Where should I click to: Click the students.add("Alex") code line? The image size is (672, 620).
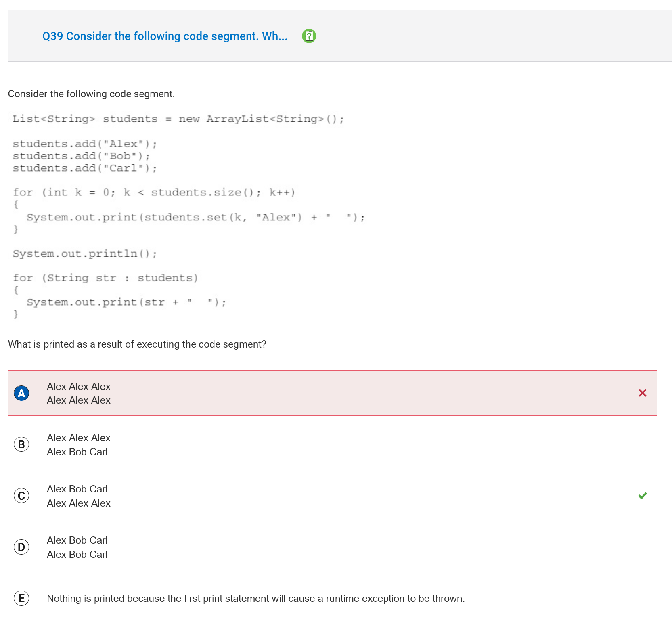(x=85, y=144)
